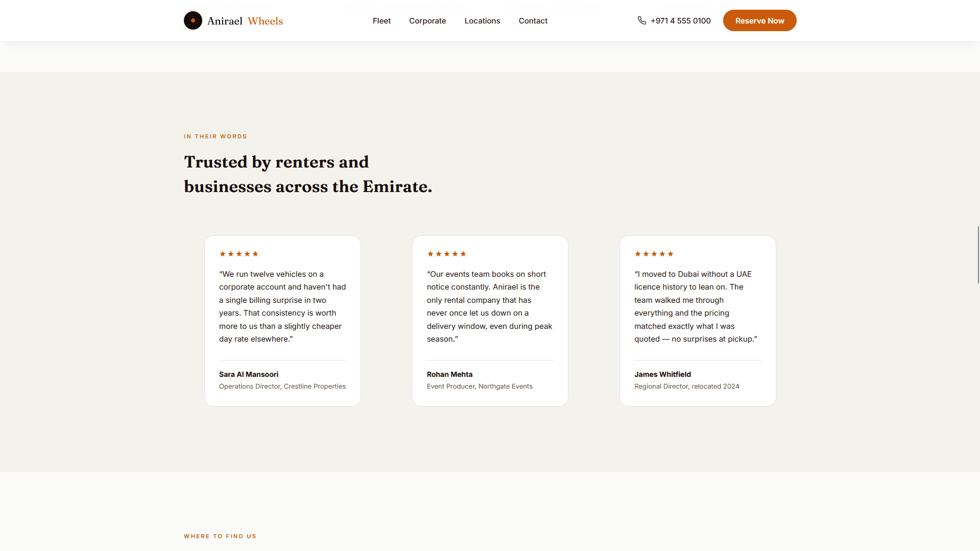This screenshot has width=980, height=551.
Task: Click 'Operations Director, Crestline Properties' text
Action: (282, 387)
